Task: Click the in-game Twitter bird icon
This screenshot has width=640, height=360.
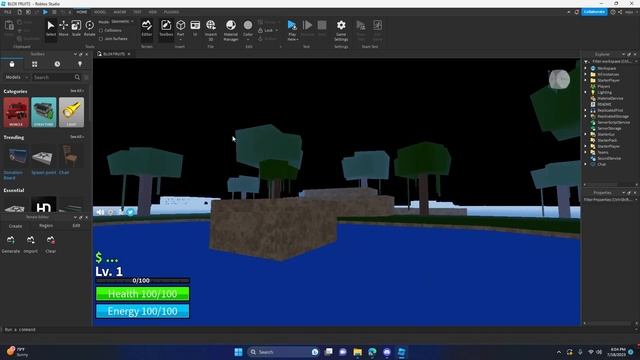Action: (x=130, y=212)
